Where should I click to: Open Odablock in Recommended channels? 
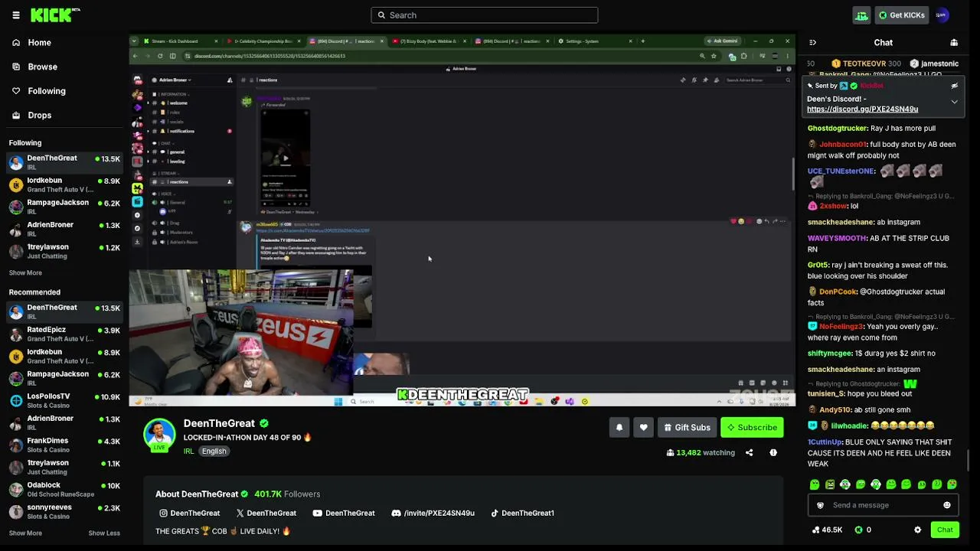(64, 490)
